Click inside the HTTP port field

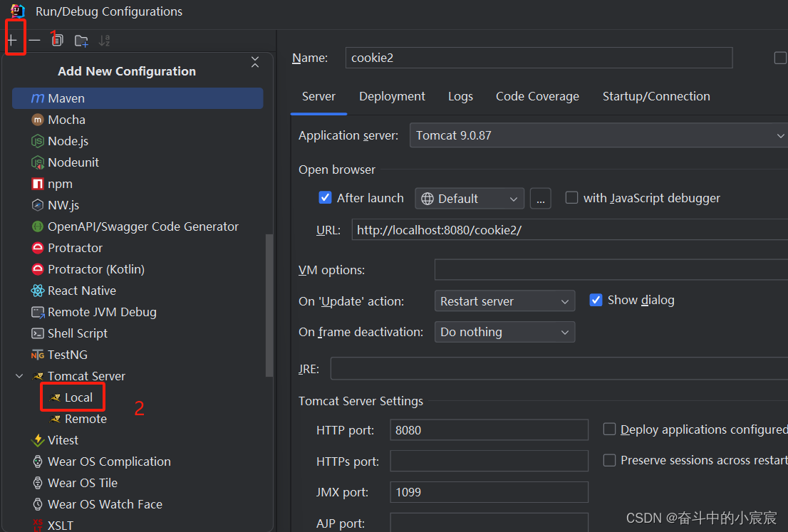pos(489,429)
